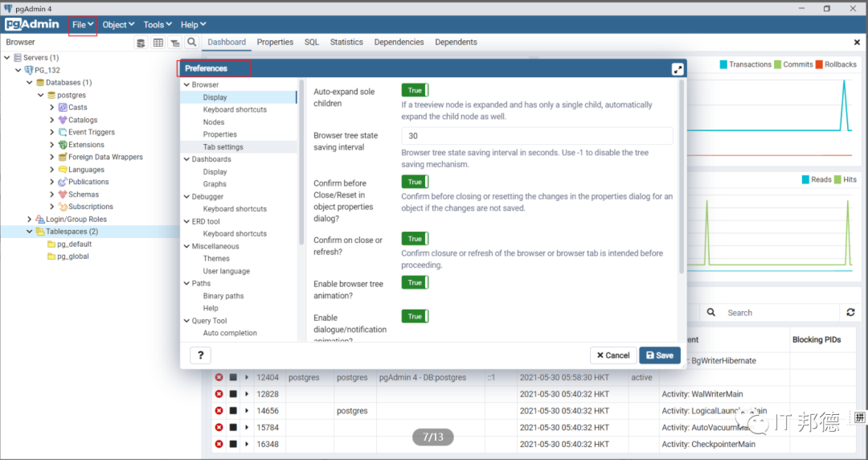Open the Tools menu
Viewport: 868px width, 460px height.
(158, 24)
